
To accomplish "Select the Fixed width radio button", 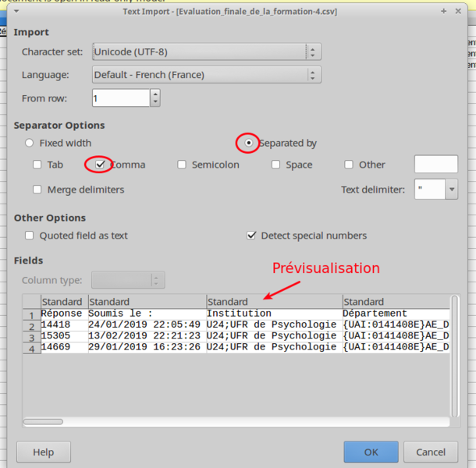I will pos(30,143).
